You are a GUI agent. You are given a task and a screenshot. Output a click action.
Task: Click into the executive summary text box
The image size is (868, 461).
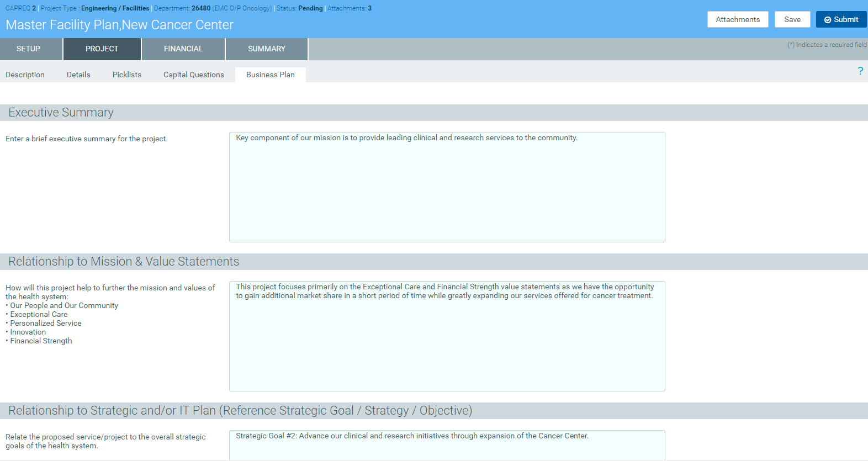[x=447, y=187]
